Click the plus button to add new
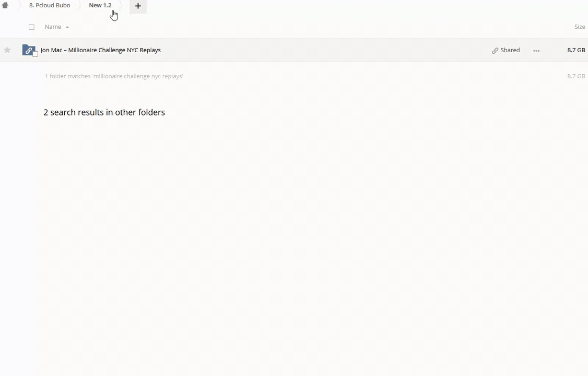The image size is (588, 376). [x=138, y=6]
